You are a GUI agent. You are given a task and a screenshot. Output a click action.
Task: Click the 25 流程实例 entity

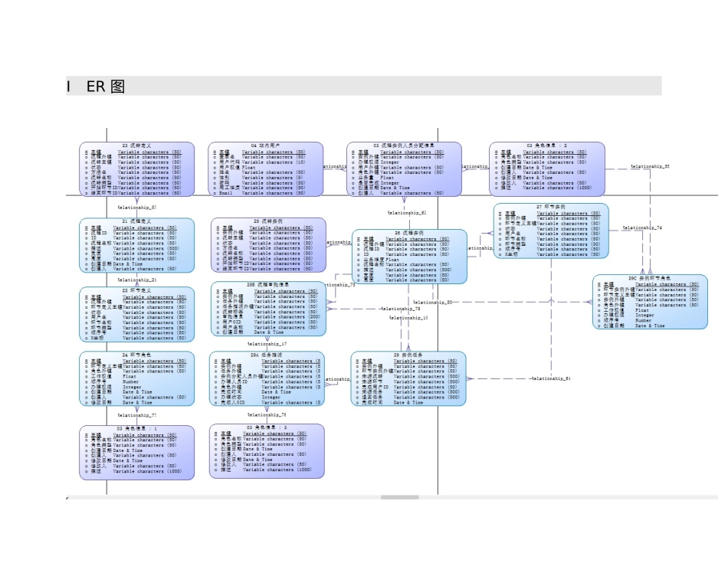pyautogui.click(x=267, y=245)
